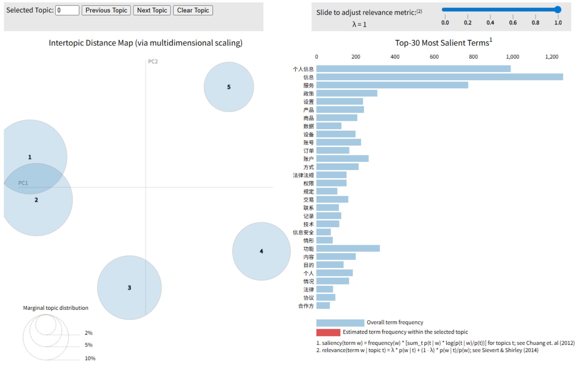588x366 pixels.
Task: Click the bar for term 信息
Action: tap(439, 77)
